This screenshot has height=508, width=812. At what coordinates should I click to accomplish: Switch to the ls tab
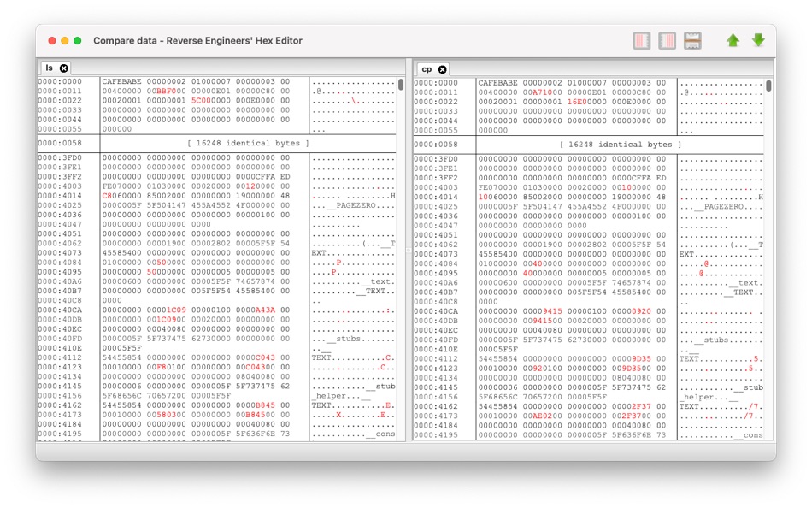47,68
